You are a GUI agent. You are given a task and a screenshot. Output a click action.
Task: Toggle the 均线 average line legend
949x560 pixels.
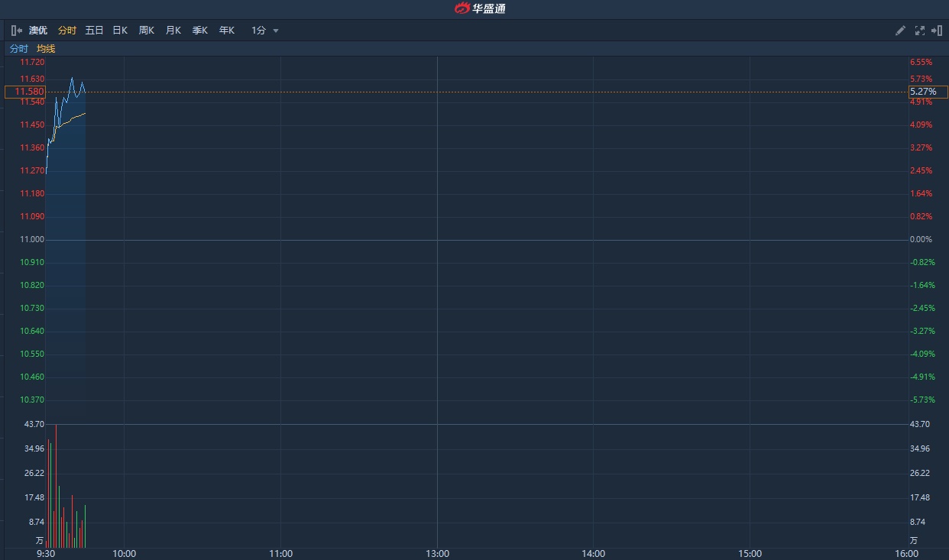(x=46, y=49)
